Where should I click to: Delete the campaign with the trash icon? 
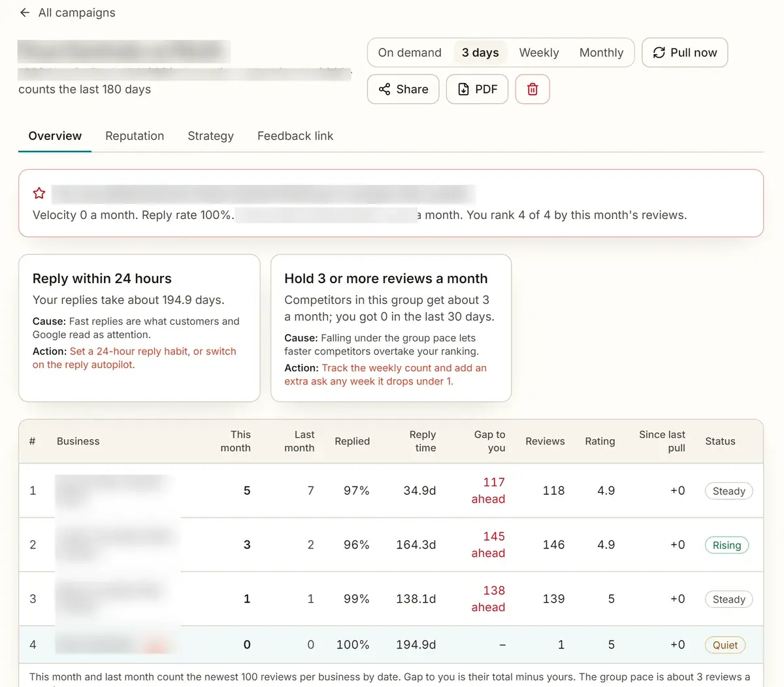tap(532, 89)
